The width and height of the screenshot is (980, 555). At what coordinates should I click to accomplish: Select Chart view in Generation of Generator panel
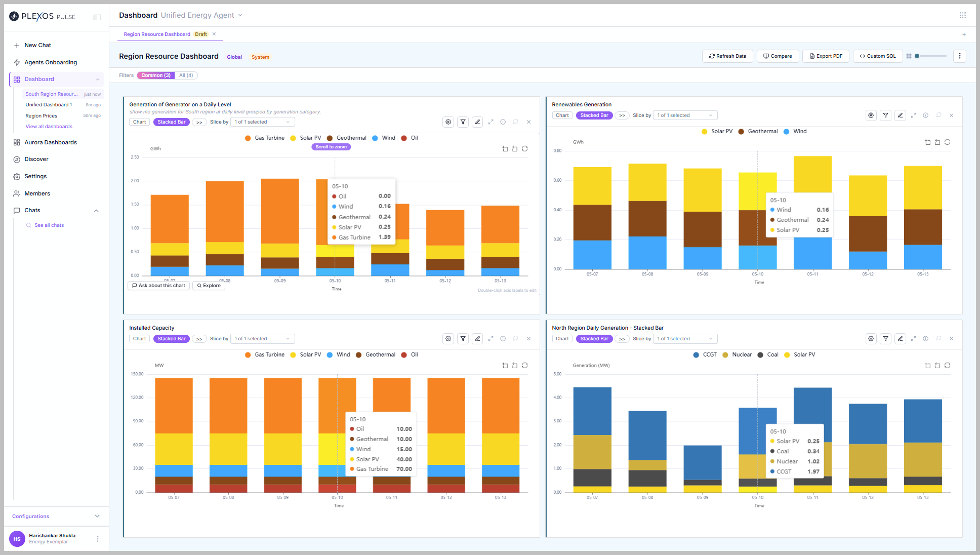click(x=140, y=122)
